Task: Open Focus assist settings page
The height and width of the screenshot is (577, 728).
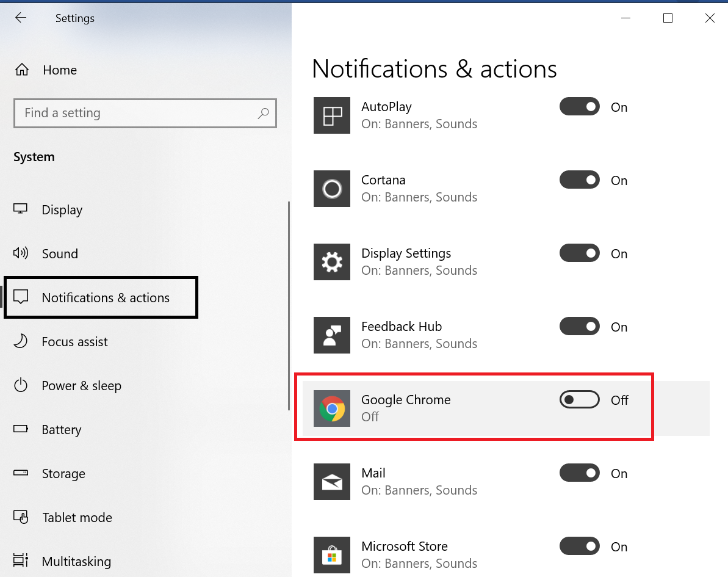Action: 74,342
